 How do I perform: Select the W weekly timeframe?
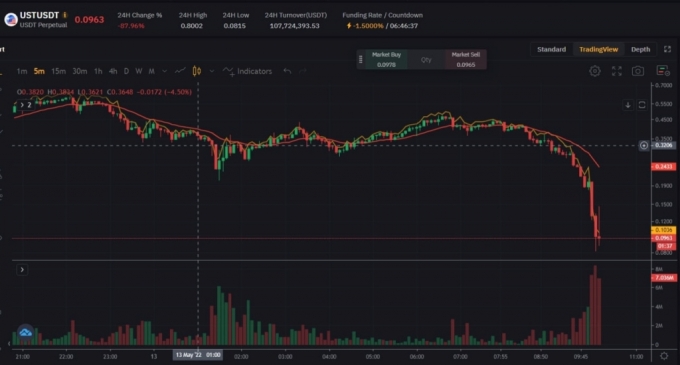(x=139, y=71)
